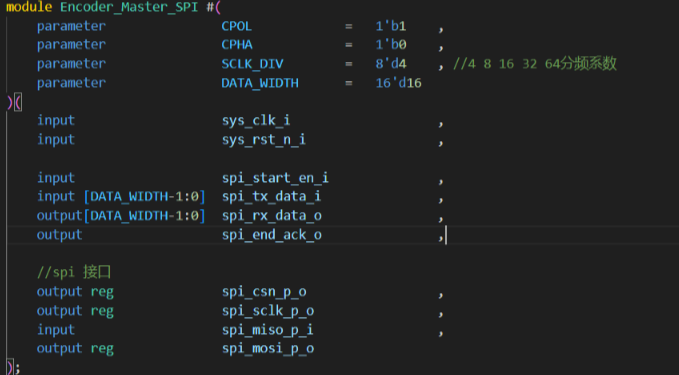679x375 pixels.
Task: Click spi_tx_data_i port name
Action: (x=272, y=197)
